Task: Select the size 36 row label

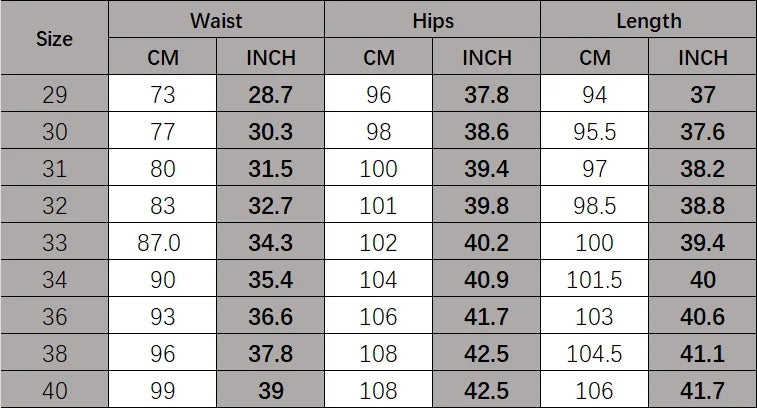Action: 55,317
